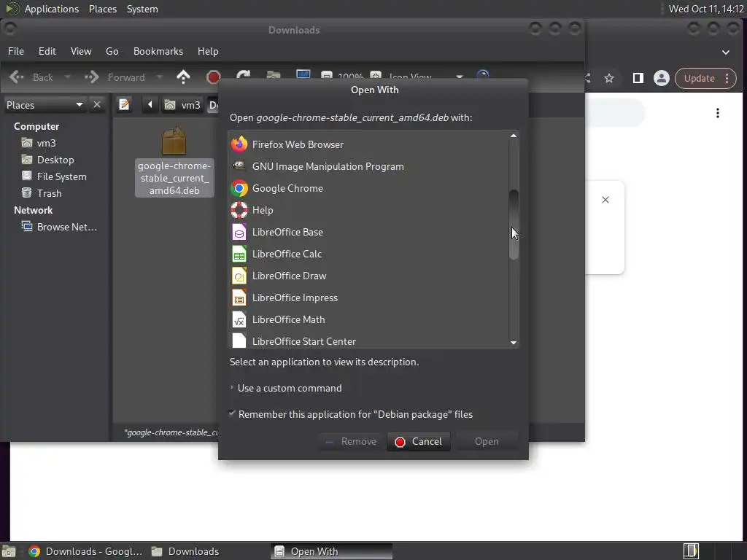This screenshot has width=747, height=560.
Task: Open the Places sidebar dropdown
Action: (79, 104)
